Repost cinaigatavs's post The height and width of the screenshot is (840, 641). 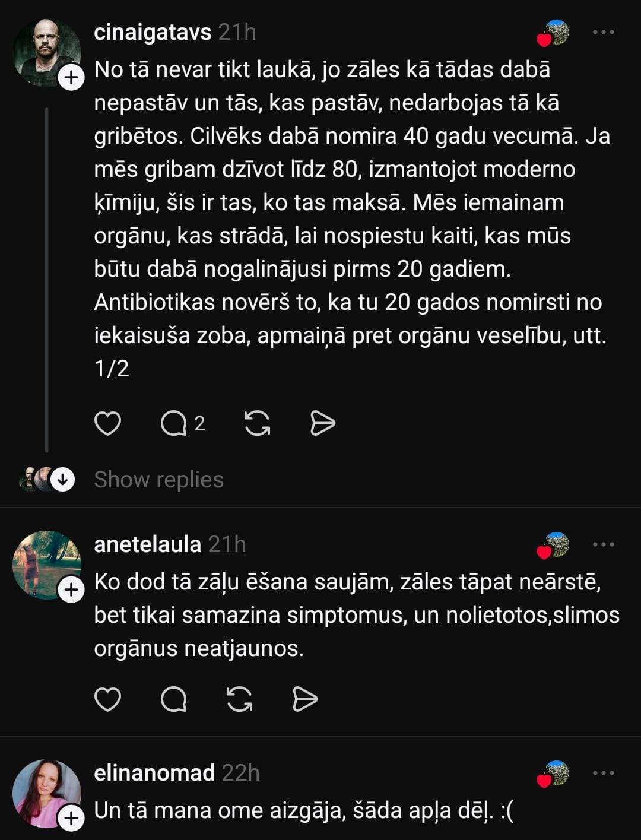(x=257, y=423)
